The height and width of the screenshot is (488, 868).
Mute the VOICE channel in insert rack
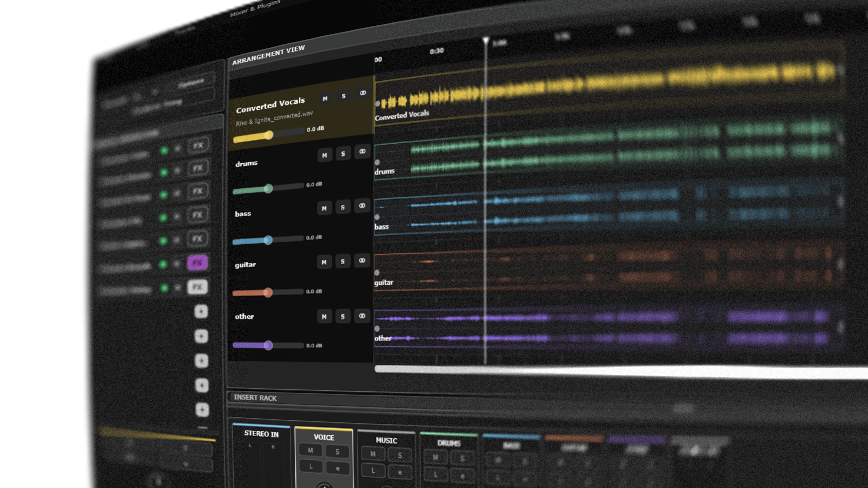pyautogui.click(x=310, y=450)
